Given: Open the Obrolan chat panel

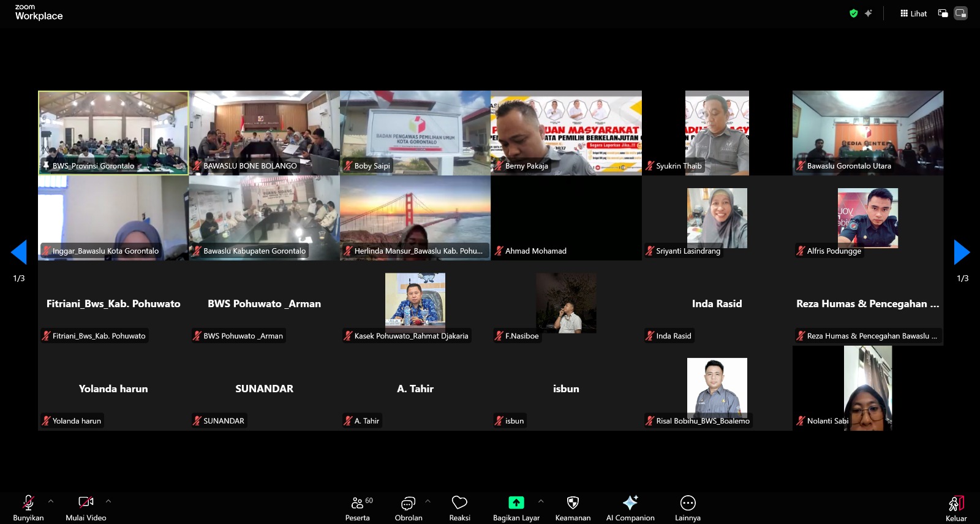Looking at the screenshot, I should point(408,508).
